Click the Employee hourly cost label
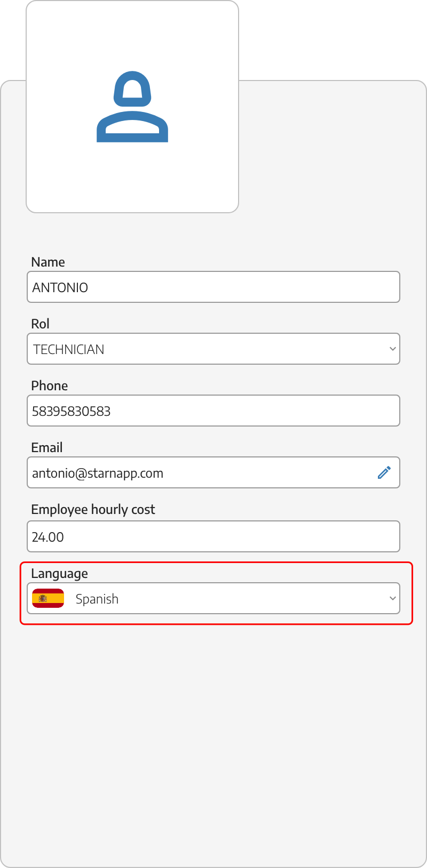 pos(93,510)
